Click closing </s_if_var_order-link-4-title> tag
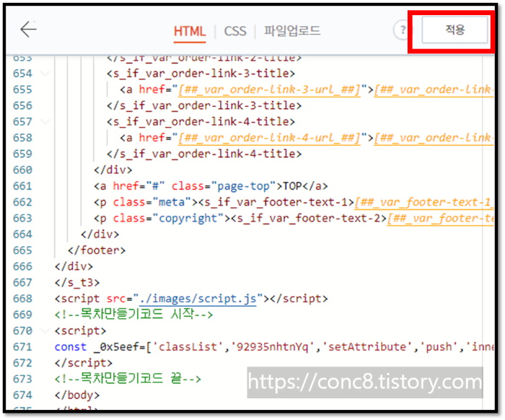505x420 pixels. (204, 154)
